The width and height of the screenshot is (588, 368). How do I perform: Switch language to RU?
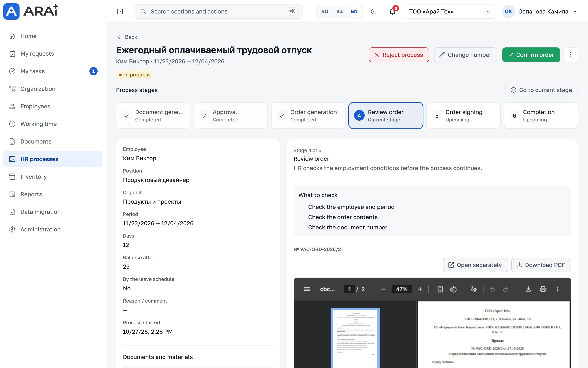pos(325,11)
